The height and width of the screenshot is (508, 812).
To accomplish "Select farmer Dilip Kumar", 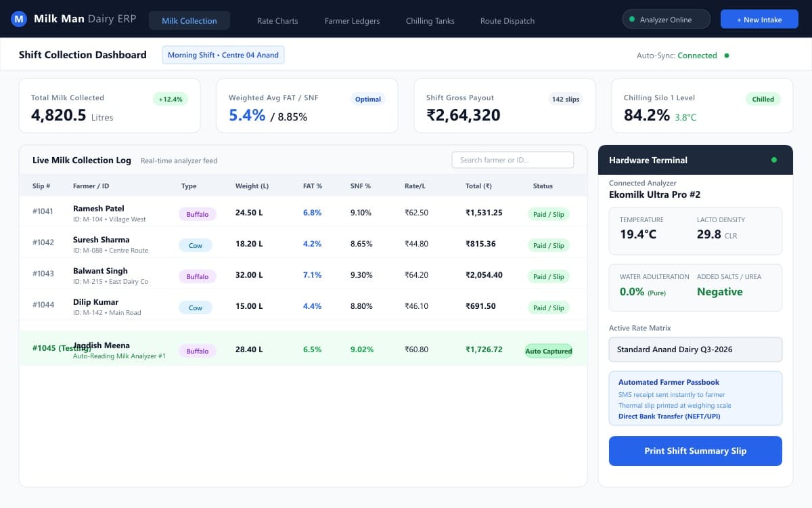I will tap(96, 301).
